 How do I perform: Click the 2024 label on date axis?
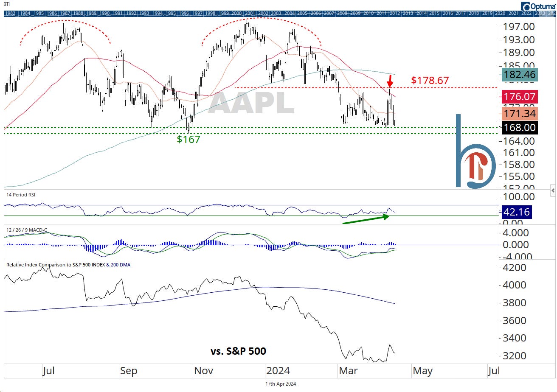278,371
